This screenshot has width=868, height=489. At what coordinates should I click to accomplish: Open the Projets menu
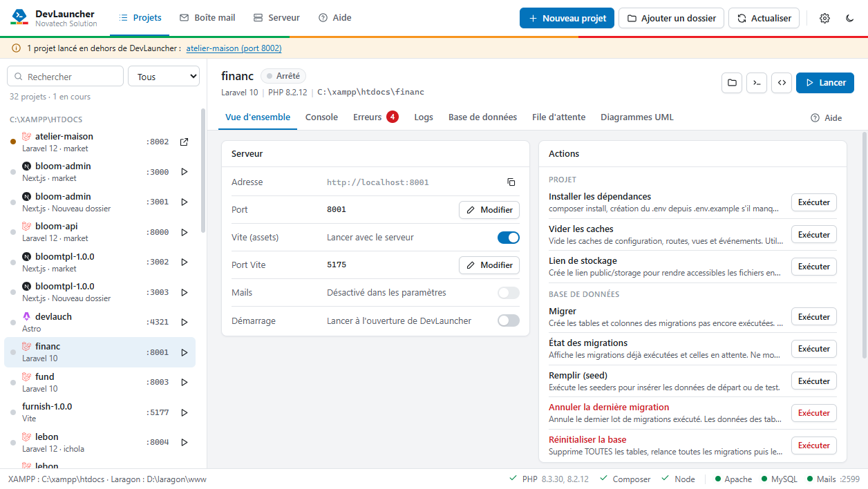click(x=140, y=18)
